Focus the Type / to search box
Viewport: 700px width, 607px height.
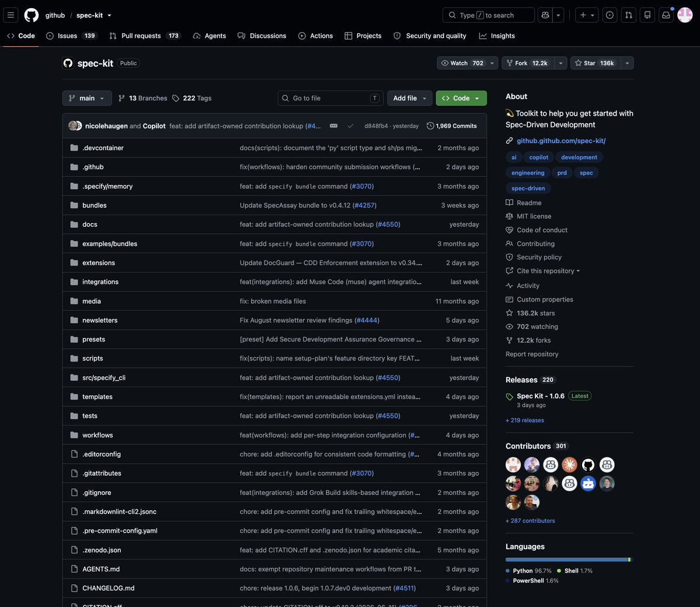point(489,15)
